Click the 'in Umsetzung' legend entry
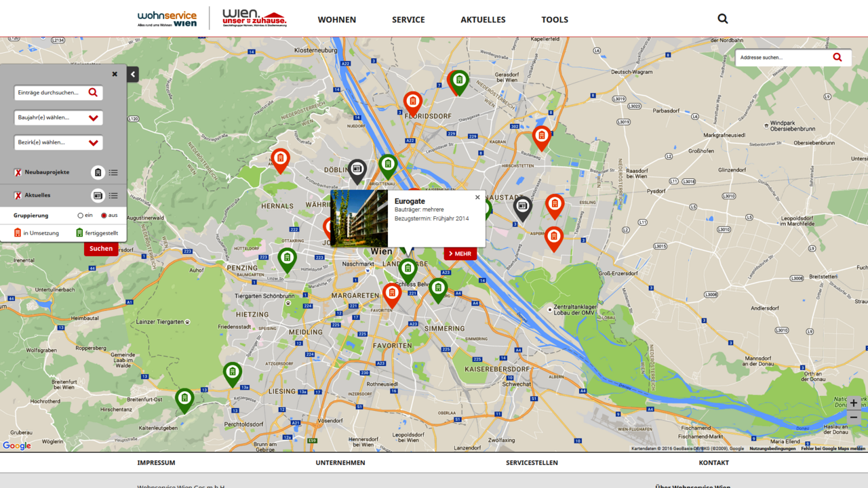868x488 pixels. pyautogui.click(x=37, y=233)
